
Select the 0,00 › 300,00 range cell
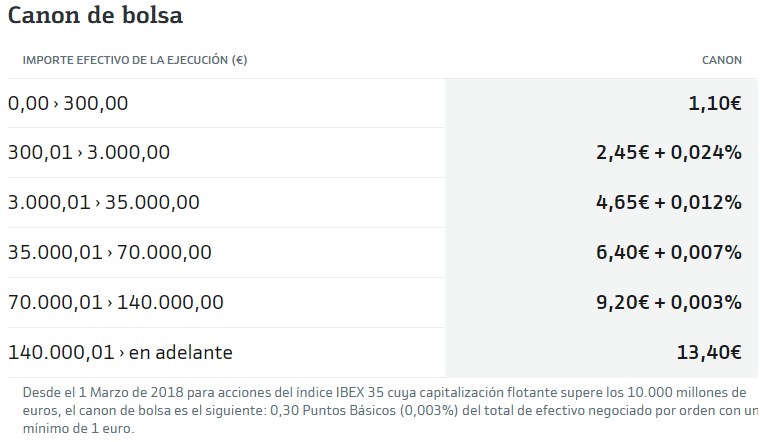click(x=68, y=103)
